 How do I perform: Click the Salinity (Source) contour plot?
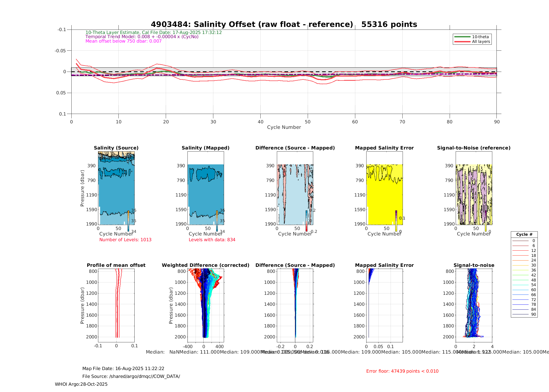coord(116,188)
